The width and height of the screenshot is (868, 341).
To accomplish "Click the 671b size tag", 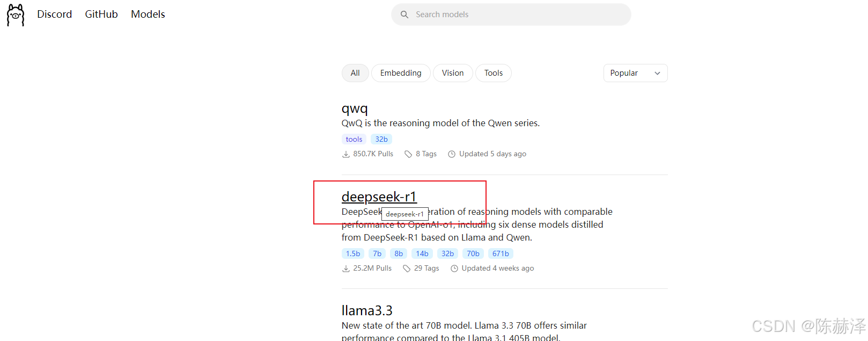I will click(x=501, y=253).
